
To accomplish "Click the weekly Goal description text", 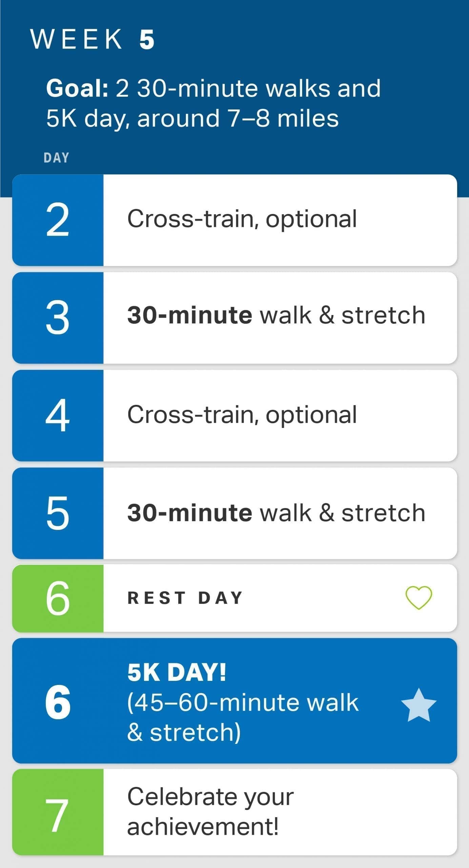I will pyautogui.click(x=213, y=103).
